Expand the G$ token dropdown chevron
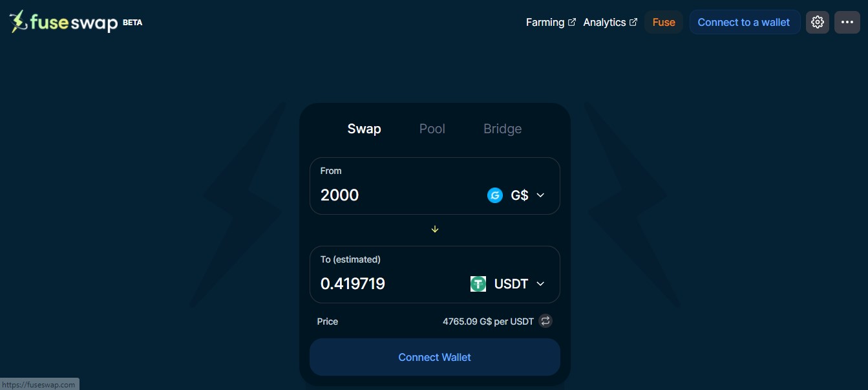Screen dimensions: 868x390 click(541, 195)
